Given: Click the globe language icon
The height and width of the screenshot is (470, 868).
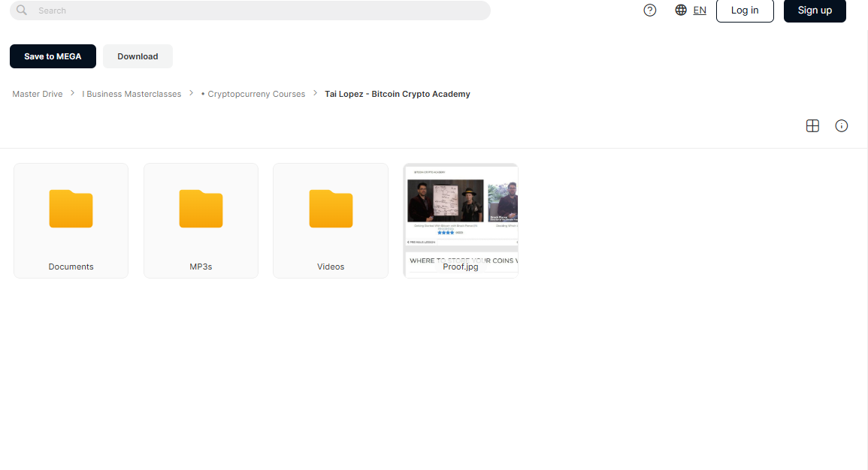Looking at the screenshot, I should click(681, 10).
